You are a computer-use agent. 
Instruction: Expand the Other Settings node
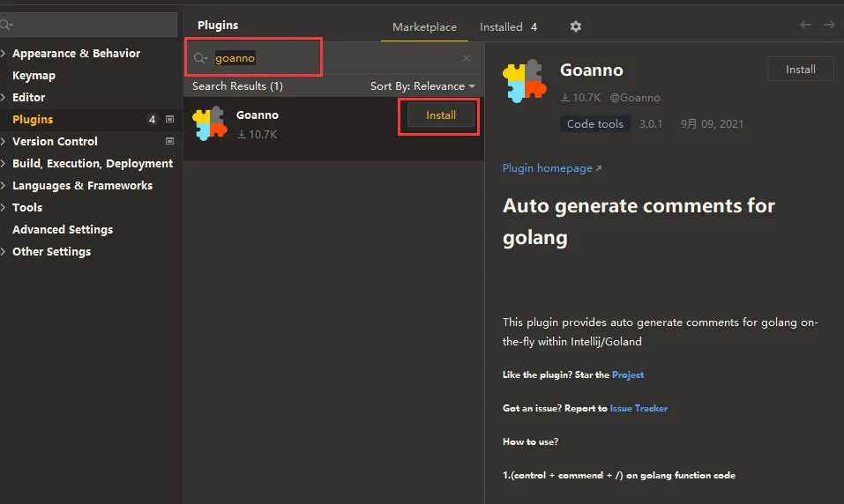[4, 252]
